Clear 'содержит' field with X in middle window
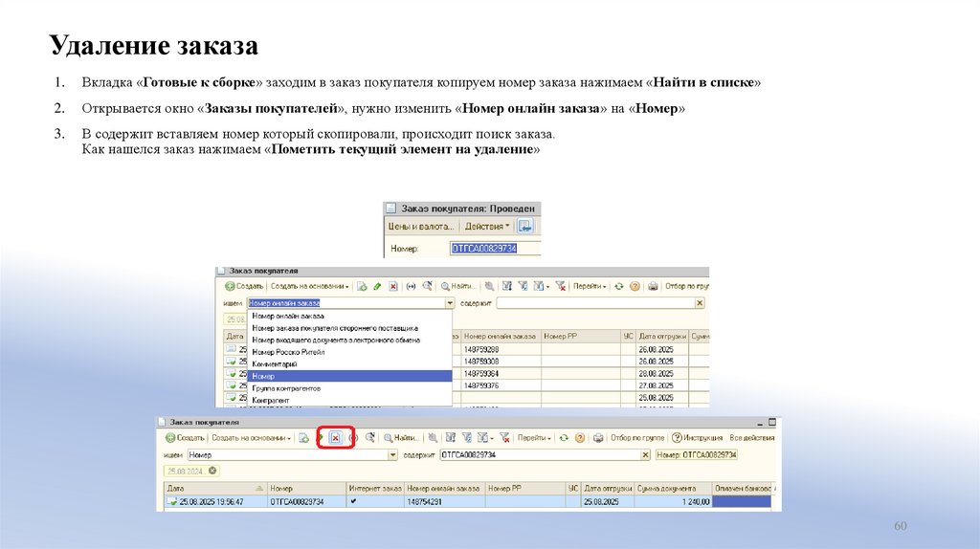Image resolution: width=980 pixels, height=549 pixels. pos(700,303)
